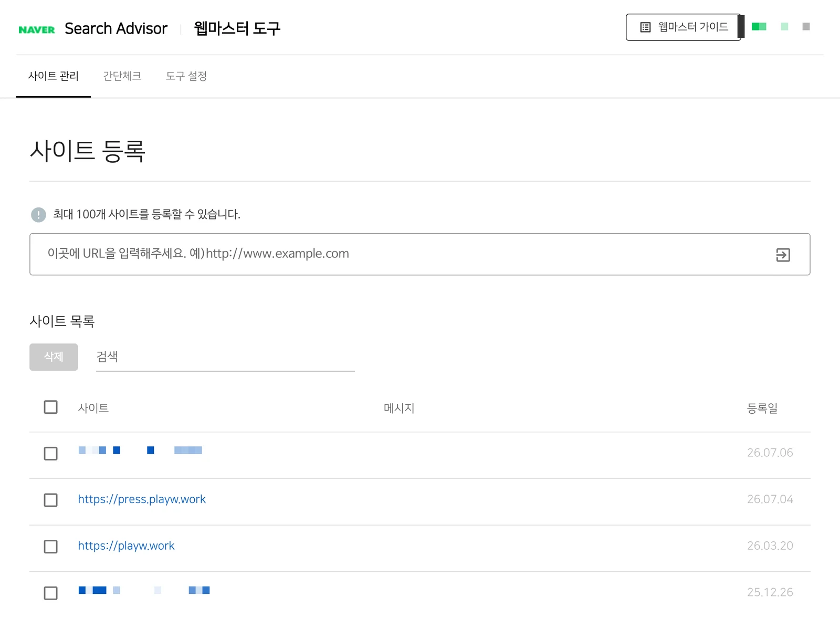This screenshot has width=840, height=628.
Task: Switch to 사이트 관리 tab
Action: point(53,76)
